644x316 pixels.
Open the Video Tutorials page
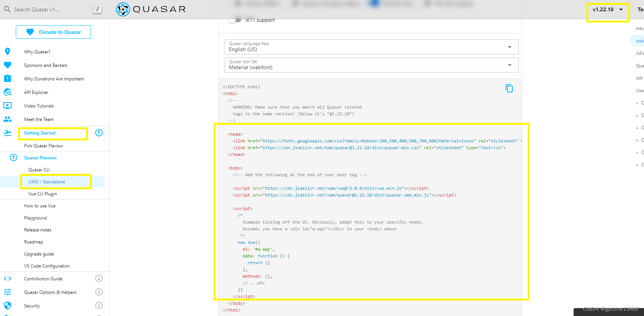pyautogui.click(x=39, y=106)
